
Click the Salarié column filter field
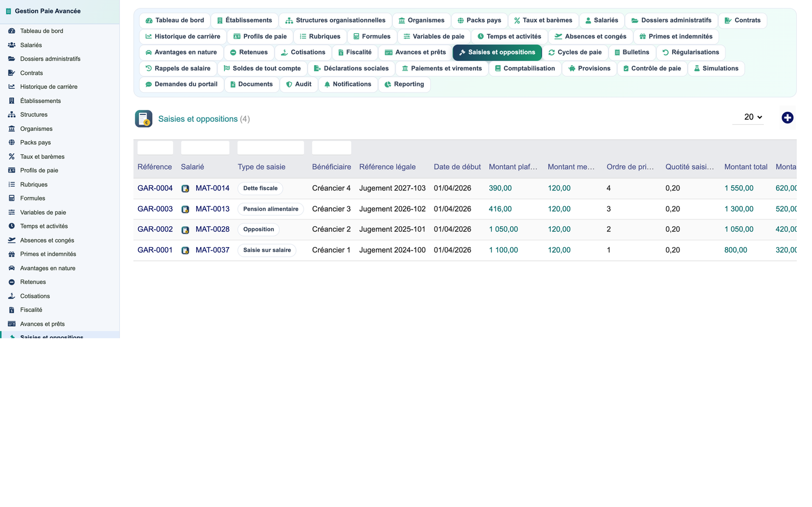coord(205,148)
